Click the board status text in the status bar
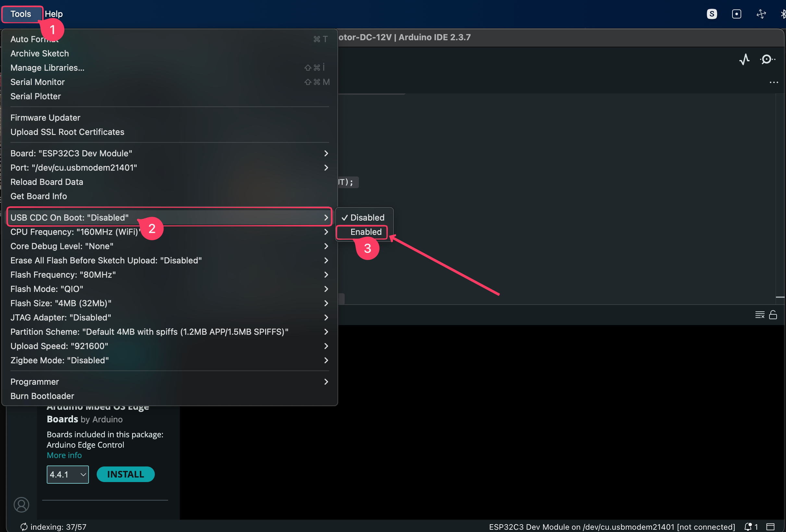786x532 pixels. click(611, 526)
